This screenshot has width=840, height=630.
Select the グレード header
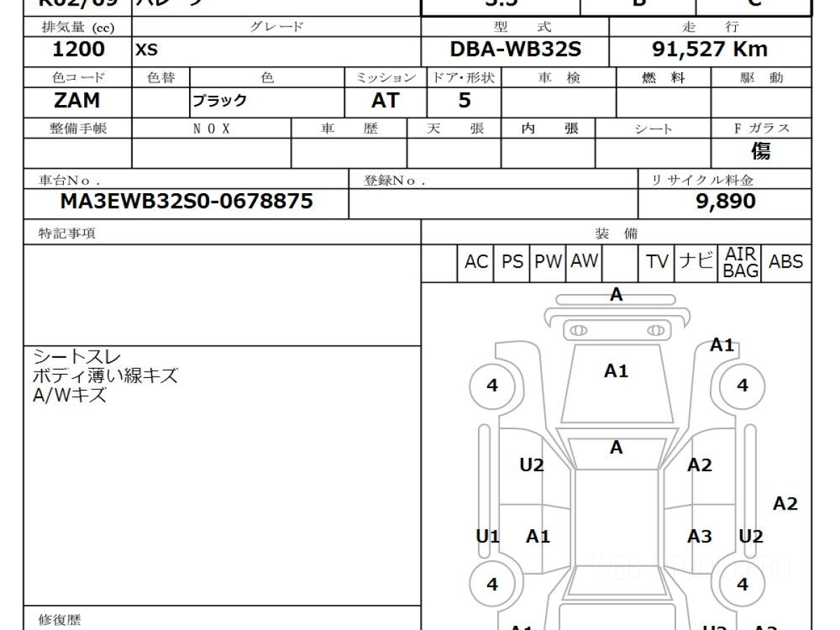click(x=276, y=27)
